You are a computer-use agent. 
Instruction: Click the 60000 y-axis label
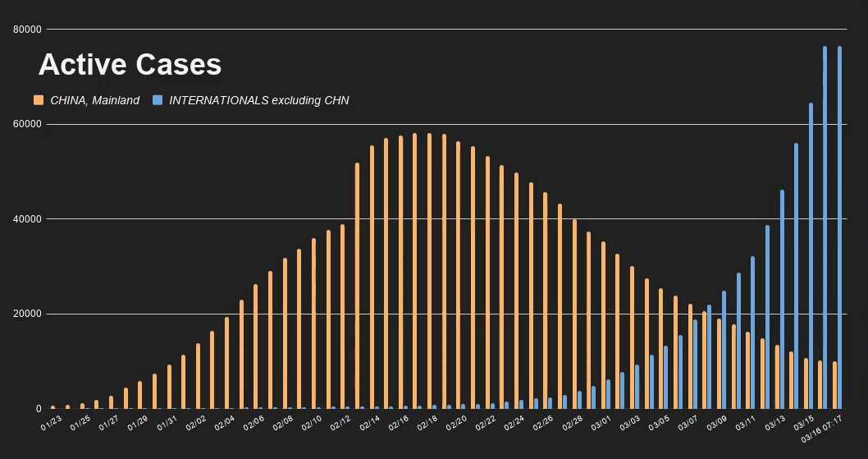[x=28, y=124]
